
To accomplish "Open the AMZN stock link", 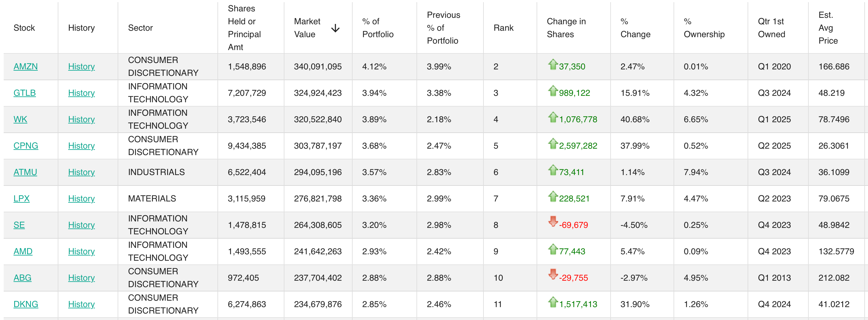I will pos(25,66).
